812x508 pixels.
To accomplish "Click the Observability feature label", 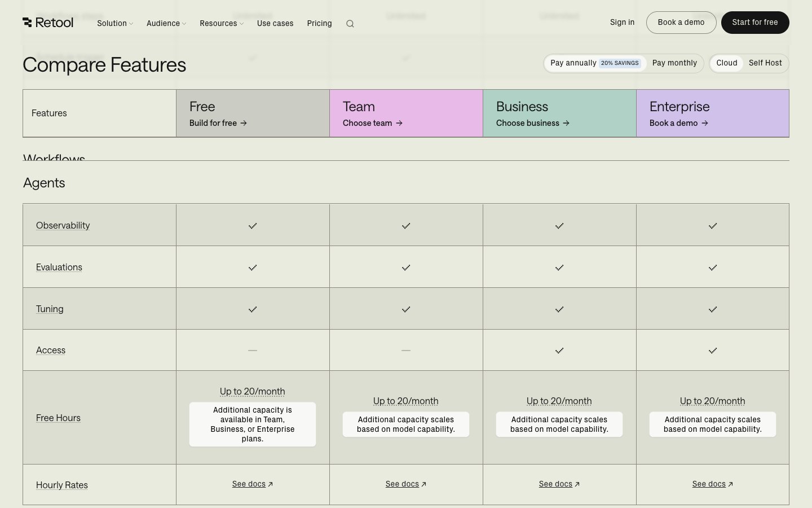I will 63,225.
